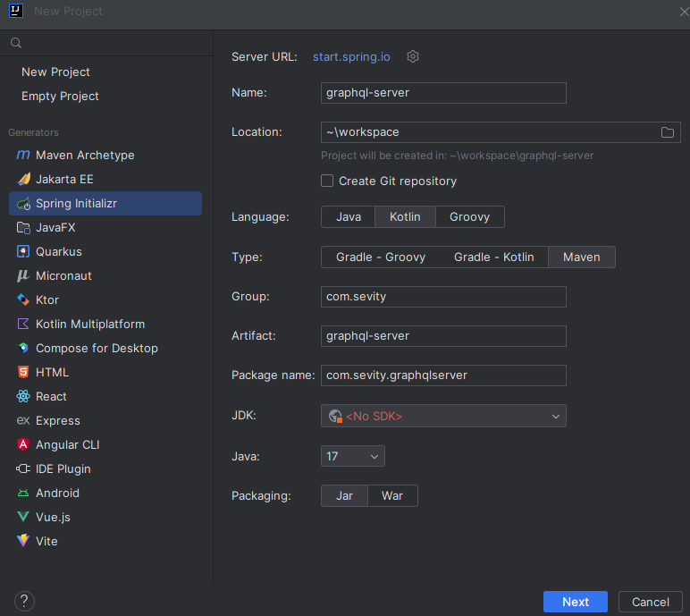Viewport: 690px width, 616px height.
Task: Click the Vite logo icon
Action: tap(23, 541)
